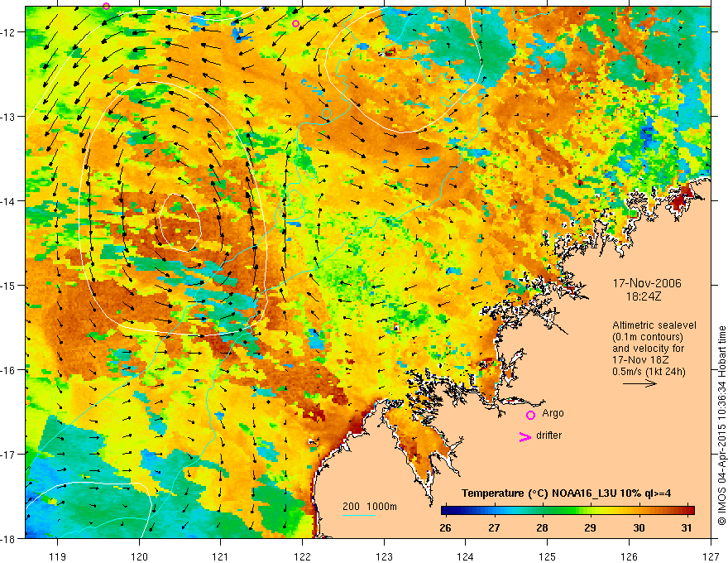The image size is (728, 563).
Task: Click the color bar label "27"
Action: [494, 527]
